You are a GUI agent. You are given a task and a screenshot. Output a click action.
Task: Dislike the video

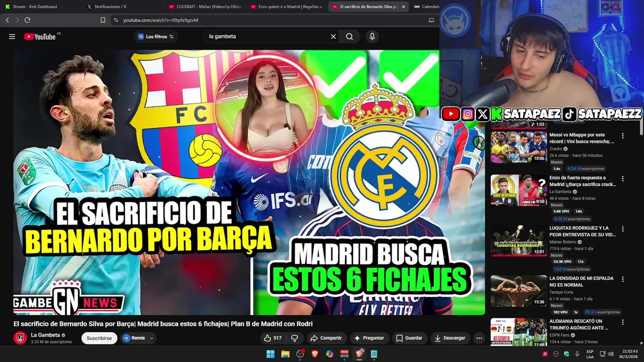click(x=295, y=338)
